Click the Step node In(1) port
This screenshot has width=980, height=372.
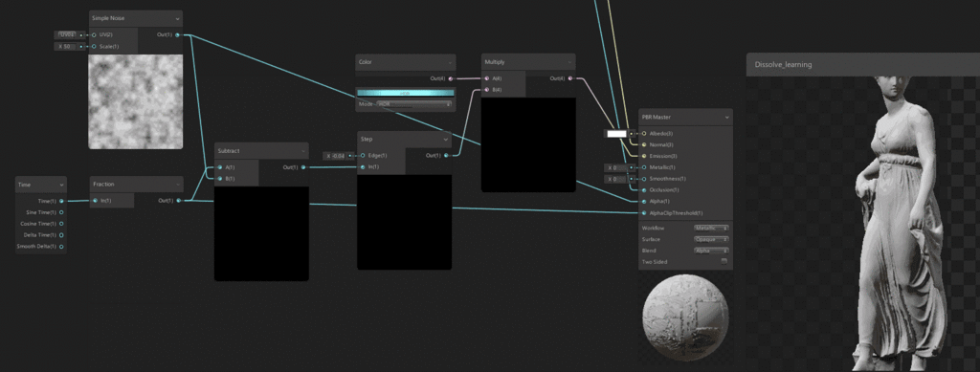363,166
